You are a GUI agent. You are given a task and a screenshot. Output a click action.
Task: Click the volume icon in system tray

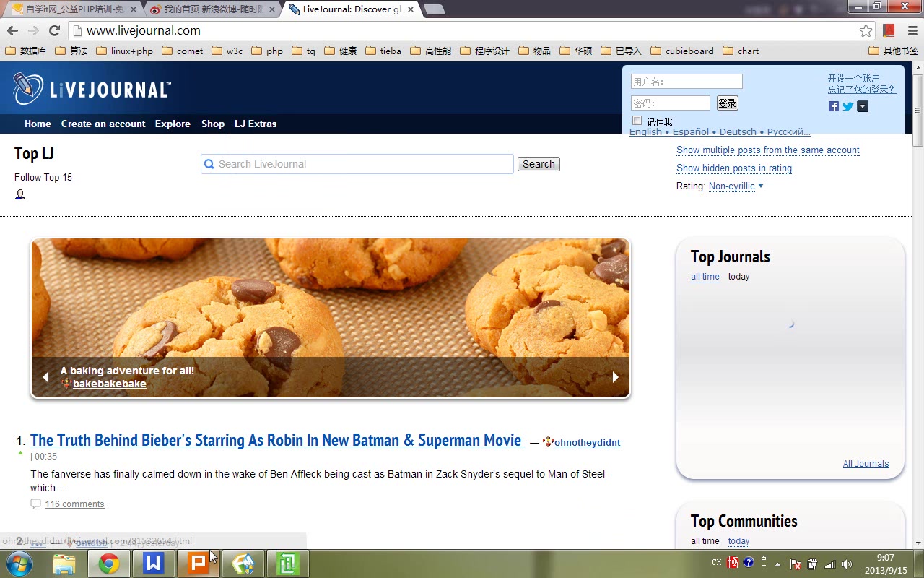click(847, 564)
